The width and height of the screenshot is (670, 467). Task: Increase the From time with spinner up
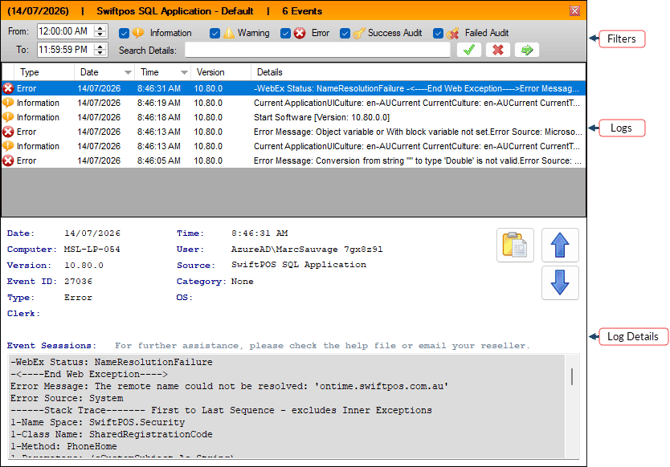[100, 28]
